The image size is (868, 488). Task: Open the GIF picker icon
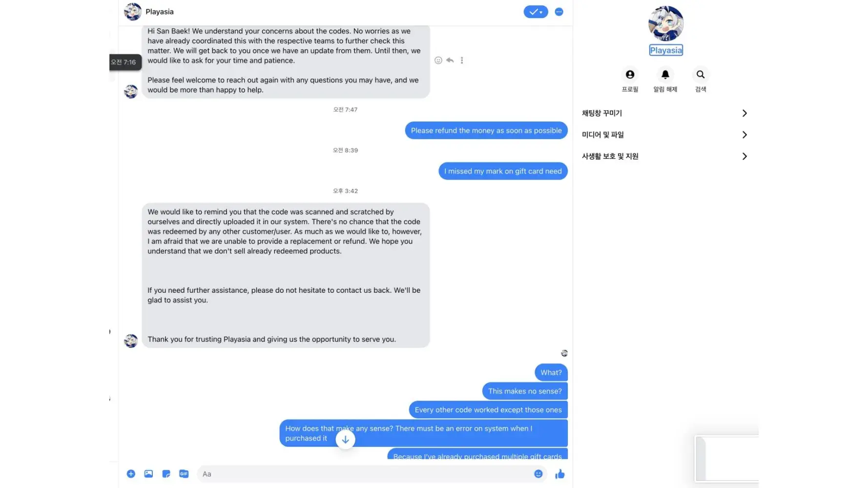point(184,474)
